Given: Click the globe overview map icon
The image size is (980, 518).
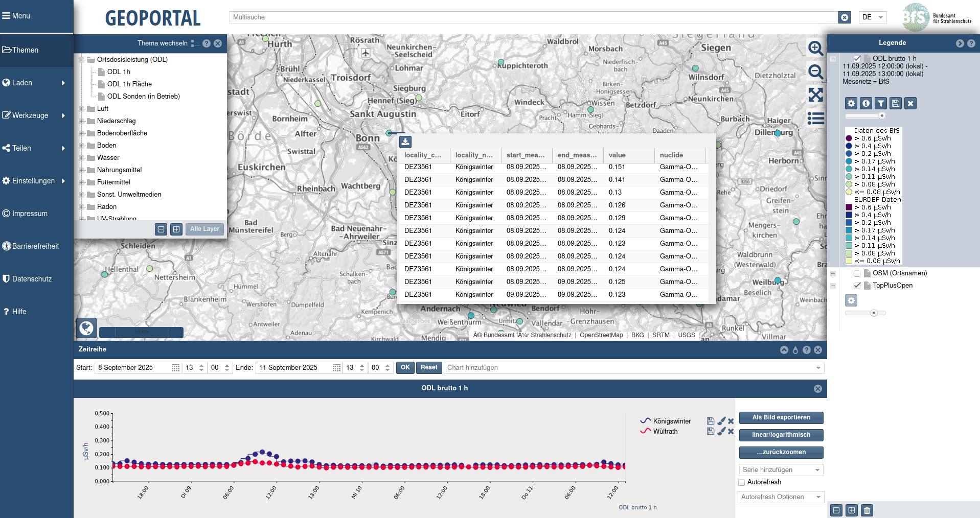Looking at the screenshot, I should pyautogui.click(x=86, y=327).
